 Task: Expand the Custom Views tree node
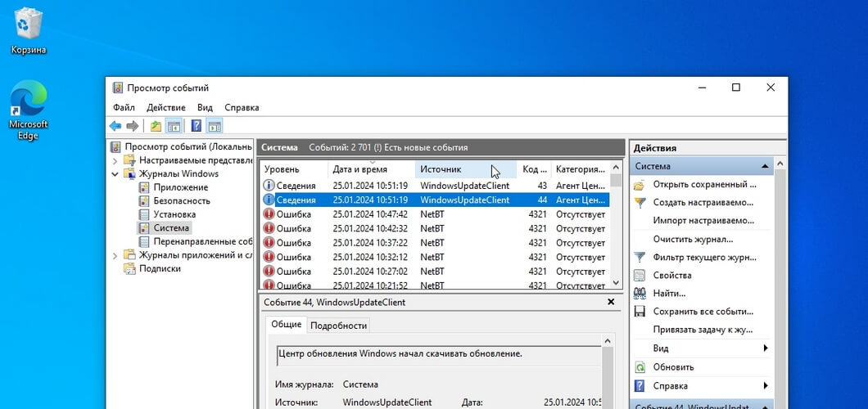115,160
